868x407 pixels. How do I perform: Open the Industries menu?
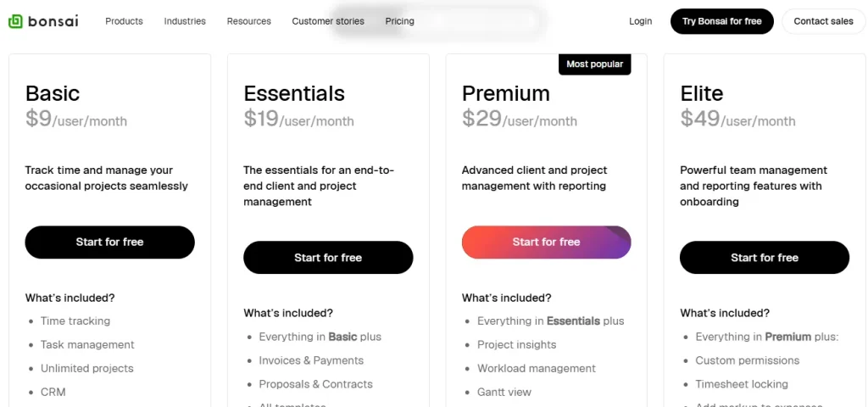[x=185, y=21]
